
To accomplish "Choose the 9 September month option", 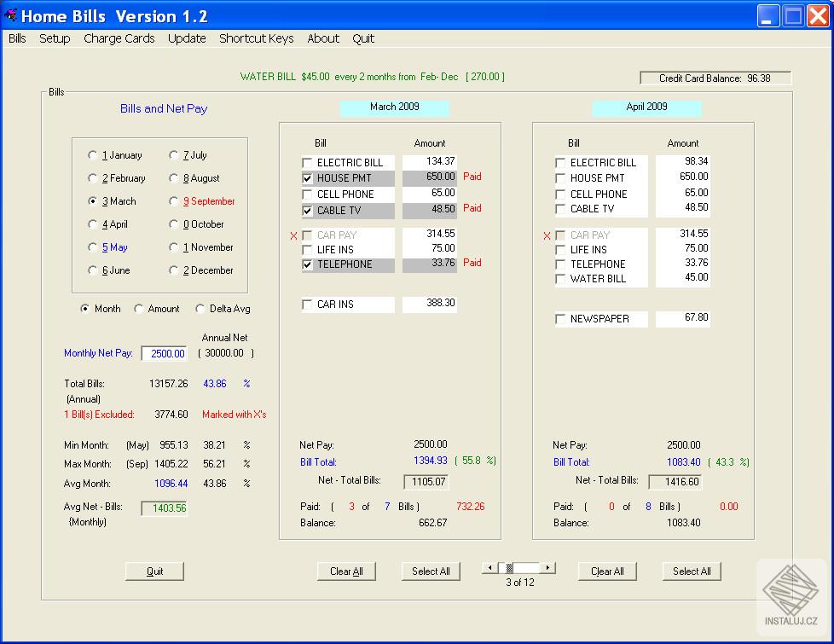I will (x=174, y=201).
